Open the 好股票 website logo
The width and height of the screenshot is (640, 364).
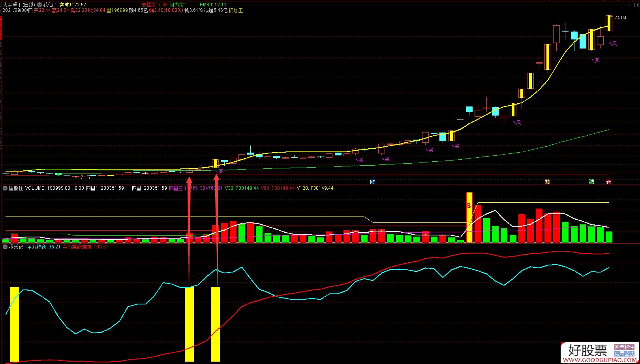(x=587, y=350)
